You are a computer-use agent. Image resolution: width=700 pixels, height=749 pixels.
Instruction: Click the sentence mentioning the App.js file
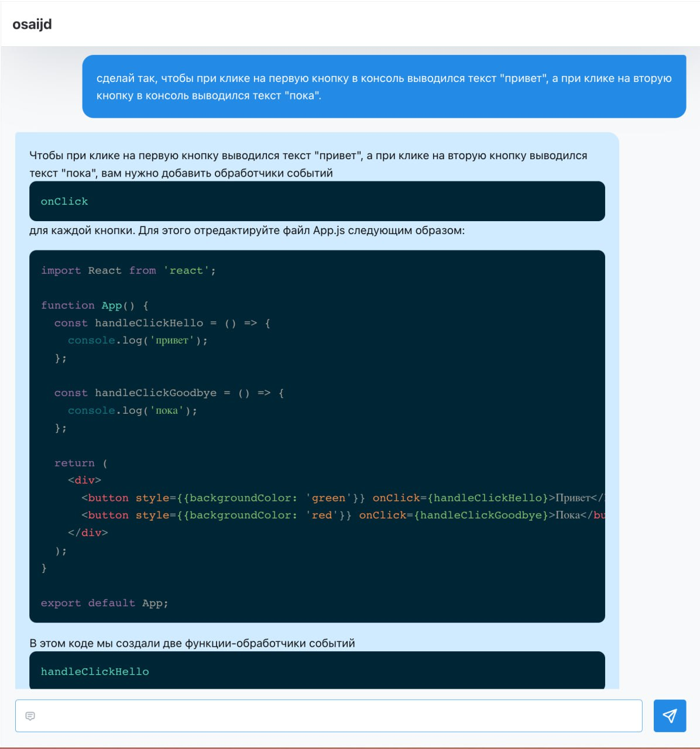click(x=247, y=231)
